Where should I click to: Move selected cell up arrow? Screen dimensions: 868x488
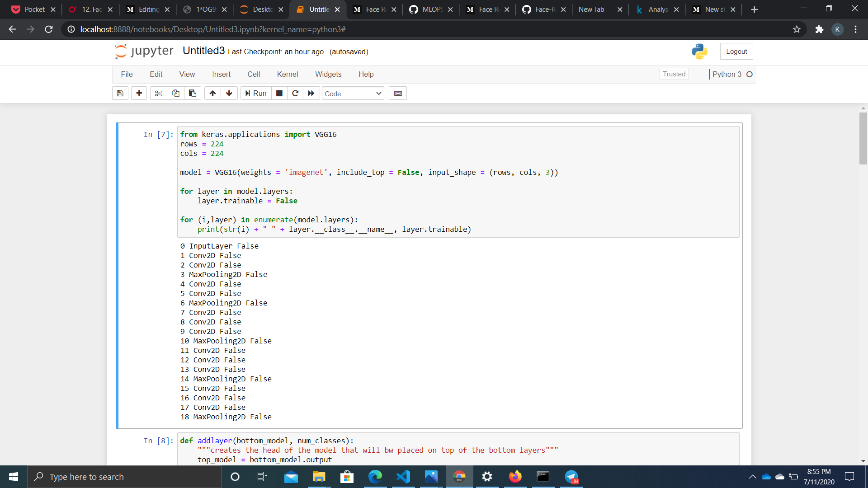pos(212,94)
